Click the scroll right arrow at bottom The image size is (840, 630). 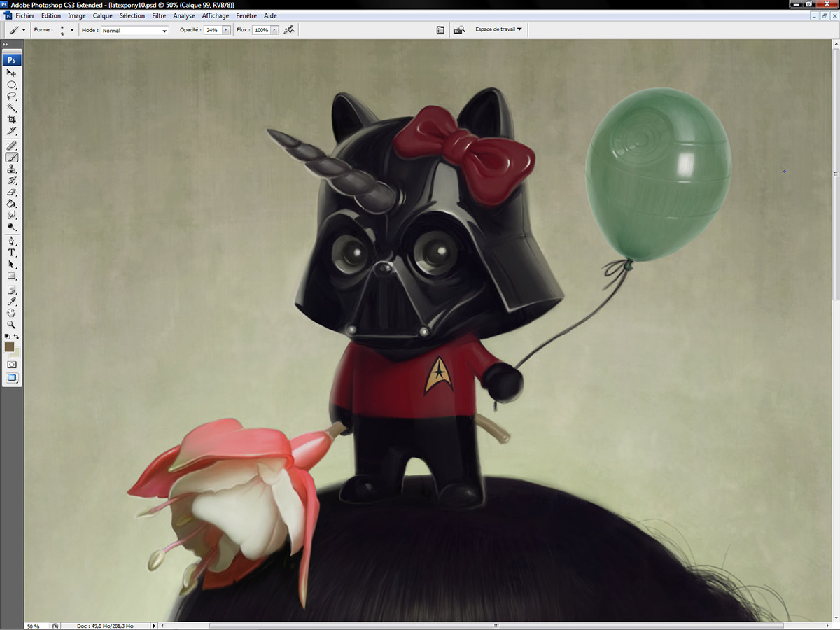tap(828, 626)
